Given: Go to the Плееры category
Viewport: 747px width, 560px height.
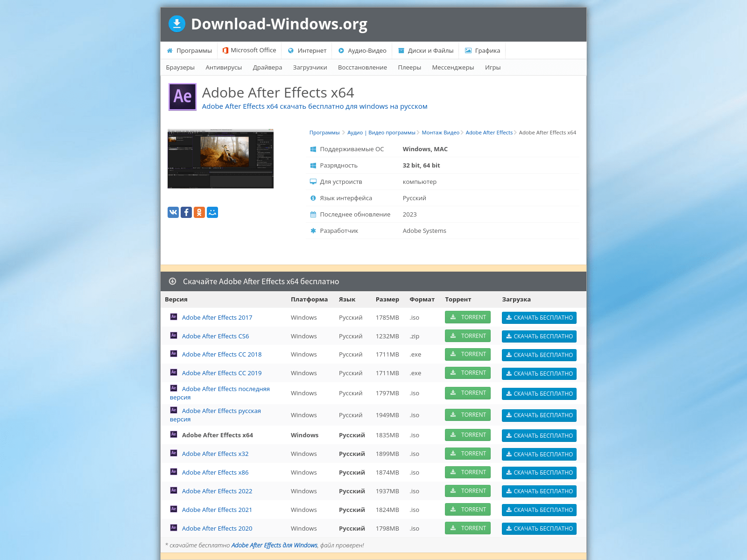Looking at the screenshot, I should (409, 68).
